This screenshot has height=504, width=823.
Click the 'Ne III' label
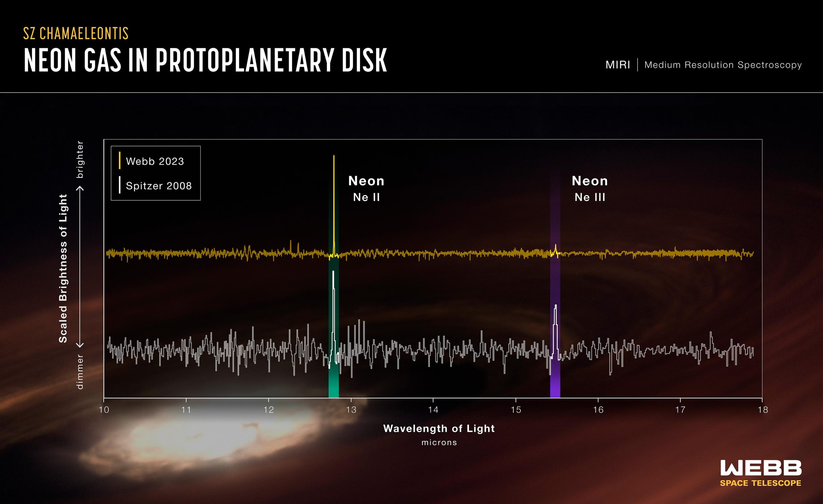(x=590, y=197)
